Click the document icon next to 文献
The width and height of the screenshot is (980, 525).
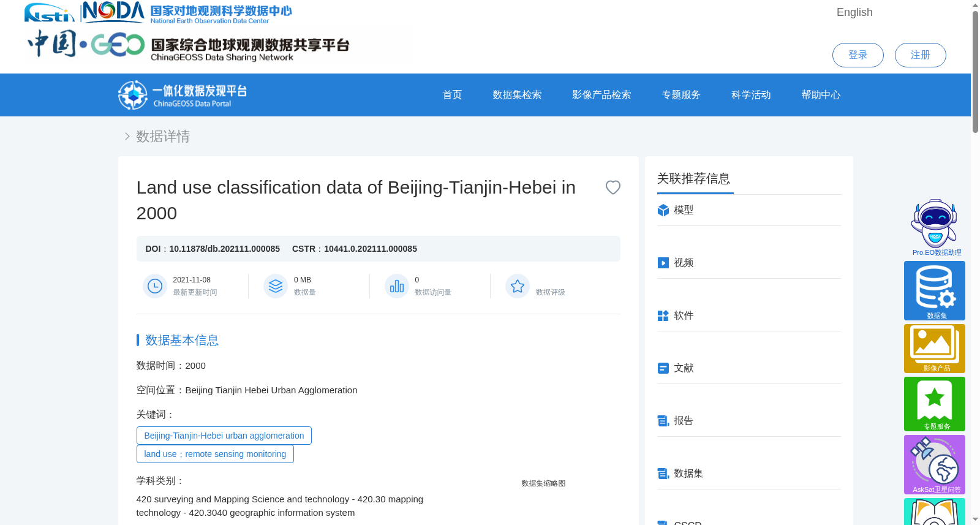pyautogui.click(x=663, y=368)
